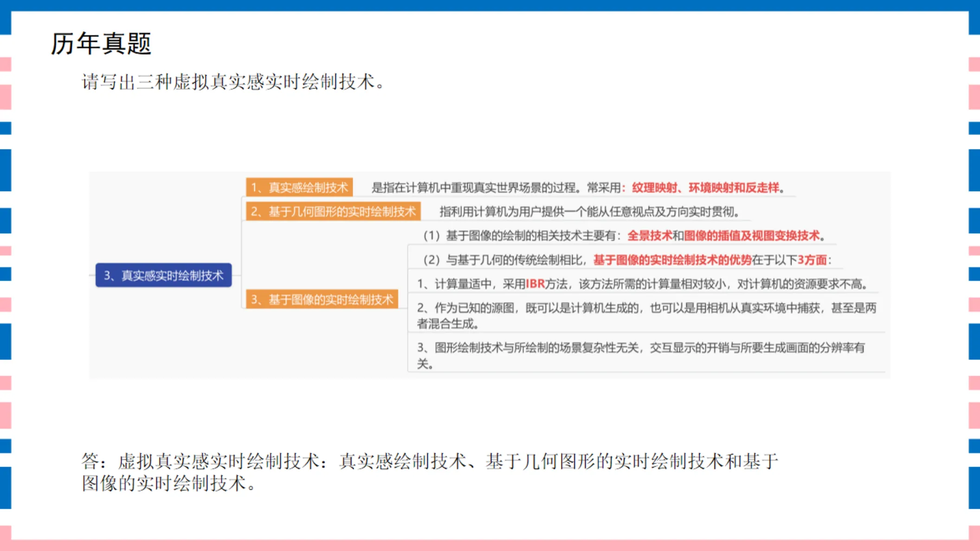The image size is (980, 551).
Task: Click the red text 图像的插值及视图变换技术
Action: (x=752, y=236)
